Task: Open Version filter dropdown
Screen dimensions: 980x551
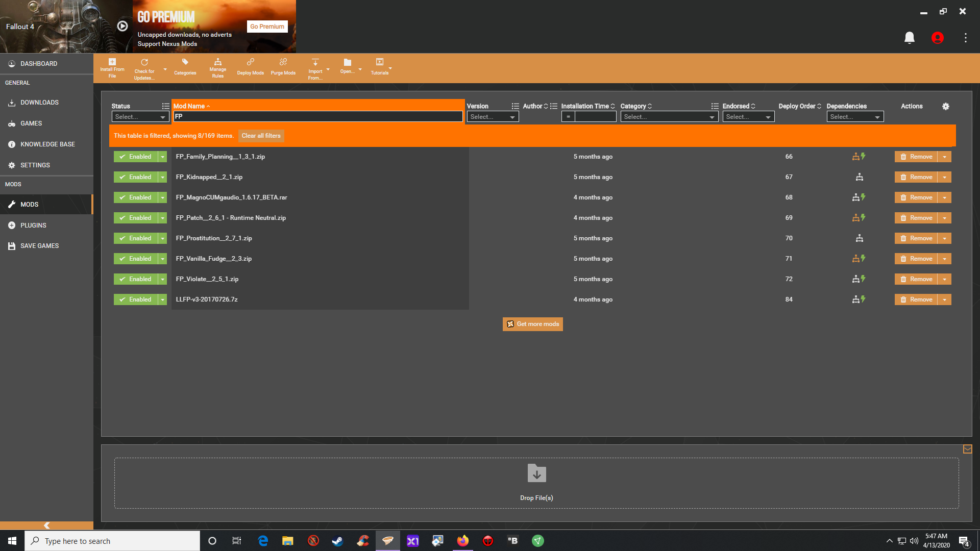Action: point(493,117)
